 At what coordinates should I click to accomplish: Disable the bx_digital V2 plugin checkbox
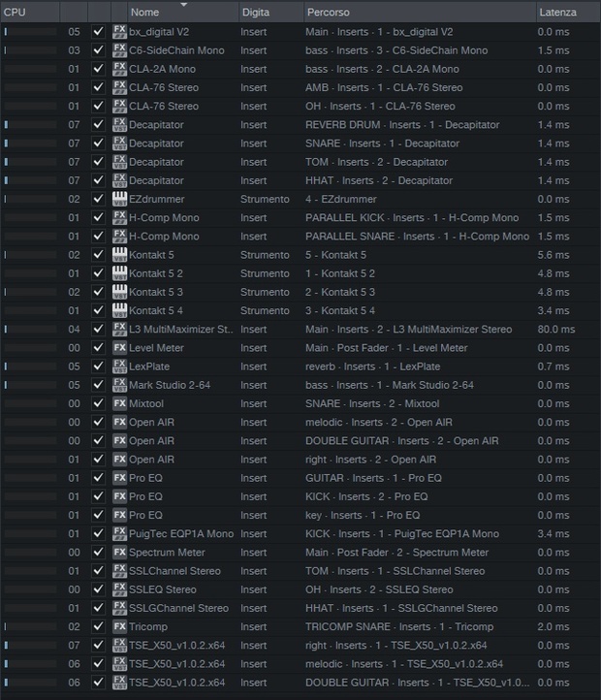point(98,32)
